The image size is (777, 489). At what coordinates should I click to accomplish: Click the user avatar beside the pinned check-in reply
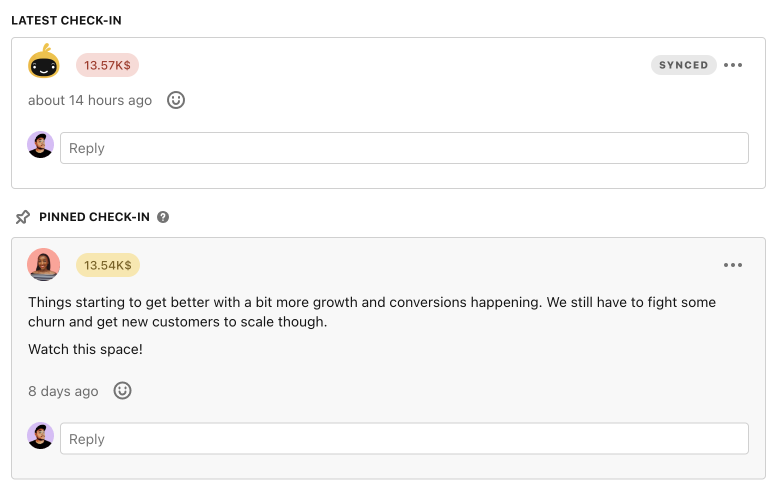41,435
